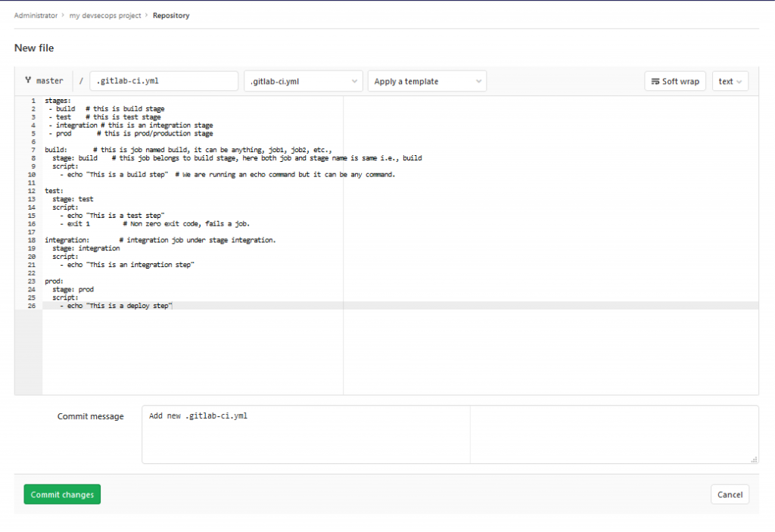Open the Administrator breadcrumb link
Image resolution: width=775 pixels, height=532 pixels.
pyautogui.click(x=36, y=15)
